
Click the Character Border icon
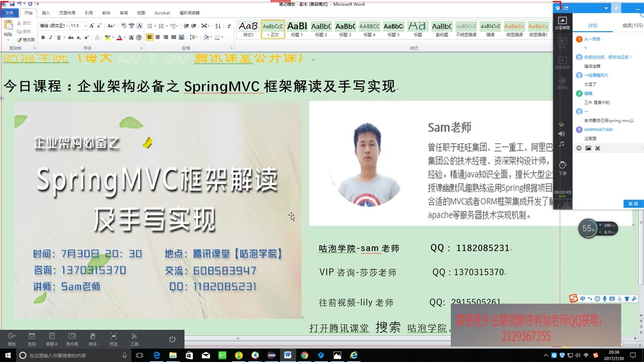139,26
